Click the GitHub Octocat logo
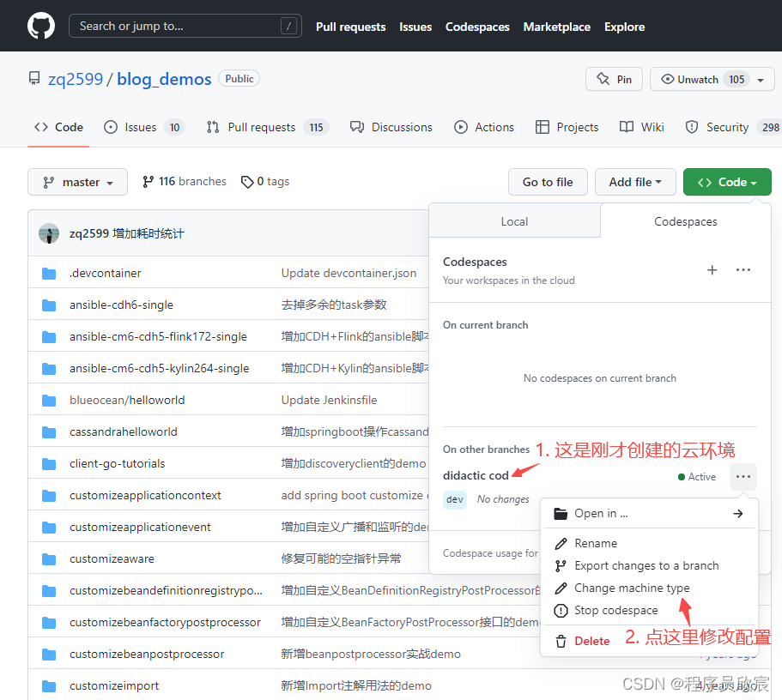 (41, 26)
